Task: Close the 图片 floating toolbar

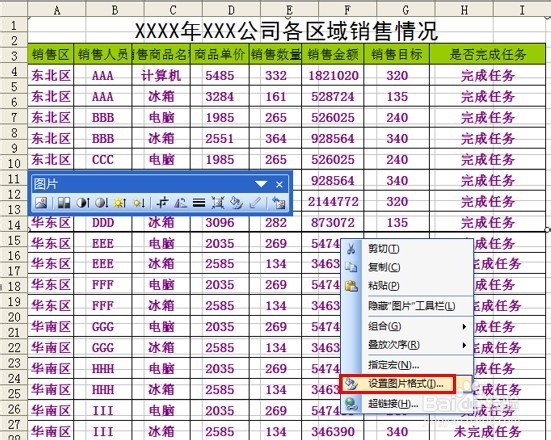Action: click(279, 184)
